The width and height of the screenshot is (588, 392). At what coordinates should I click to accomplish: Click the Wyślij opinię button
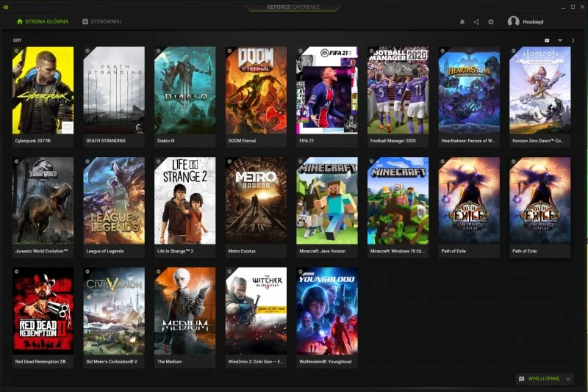tap(544, 379)
